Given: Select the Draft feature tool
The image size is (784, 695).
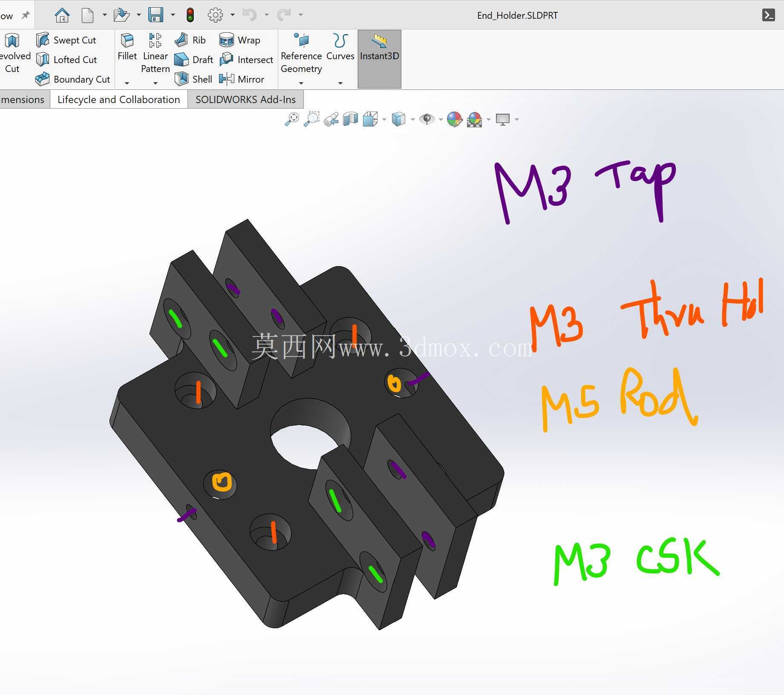Looking at the screenshot, I should (194, 60).
